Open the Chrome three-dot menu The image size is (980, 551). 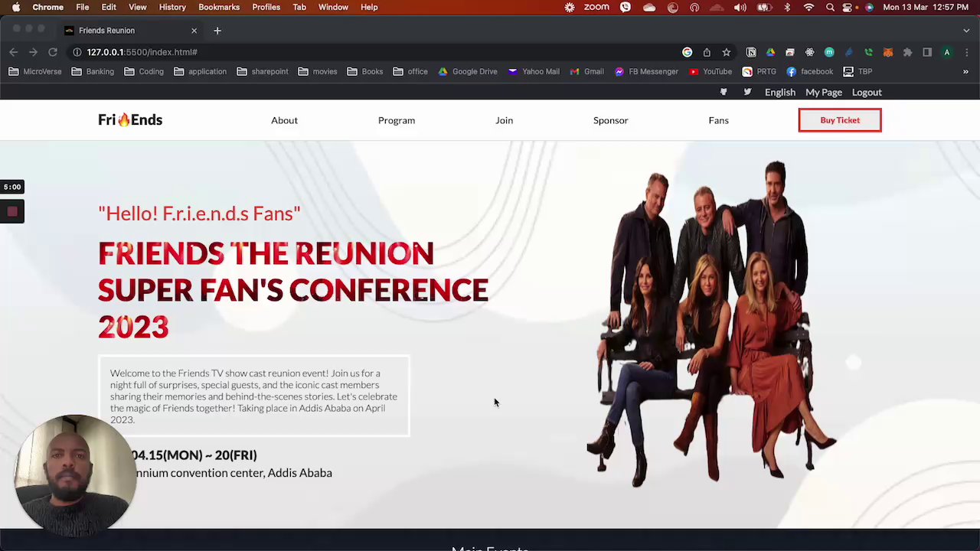(966, 52)
